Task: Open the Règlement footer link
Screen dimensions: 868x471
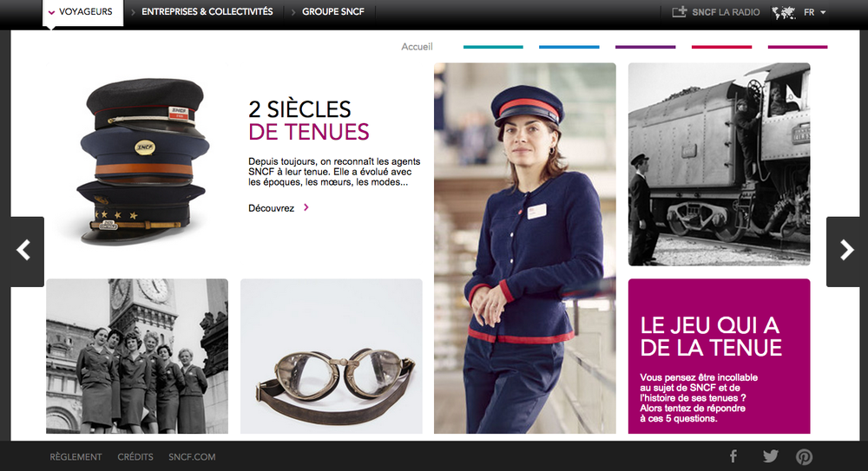Action: tap(76, 457)
